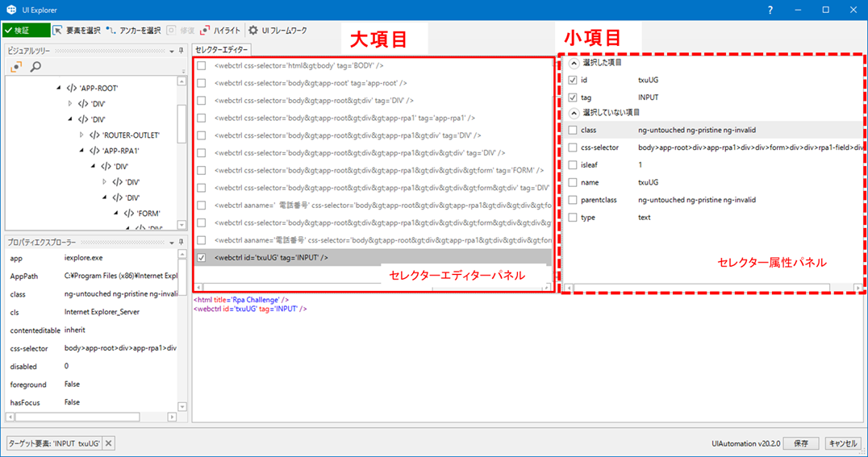Expand the 'ROUTER-OUTLET' tree node
868x457 pixels.
(82, 135)
